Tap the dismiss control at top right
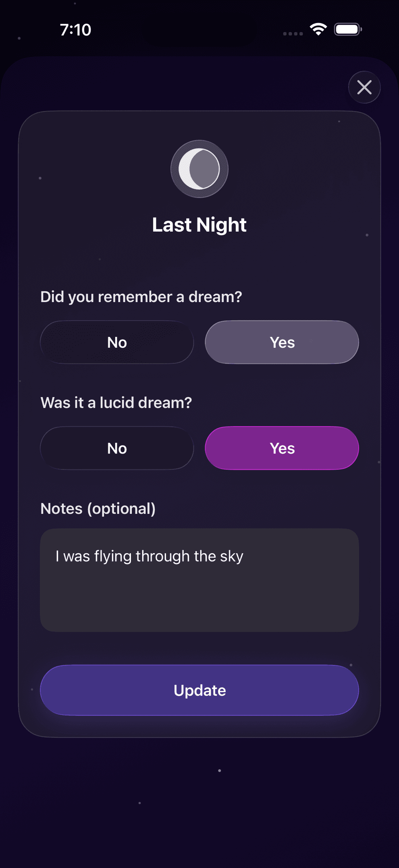399x868 pixels. (x=364, y=87)
